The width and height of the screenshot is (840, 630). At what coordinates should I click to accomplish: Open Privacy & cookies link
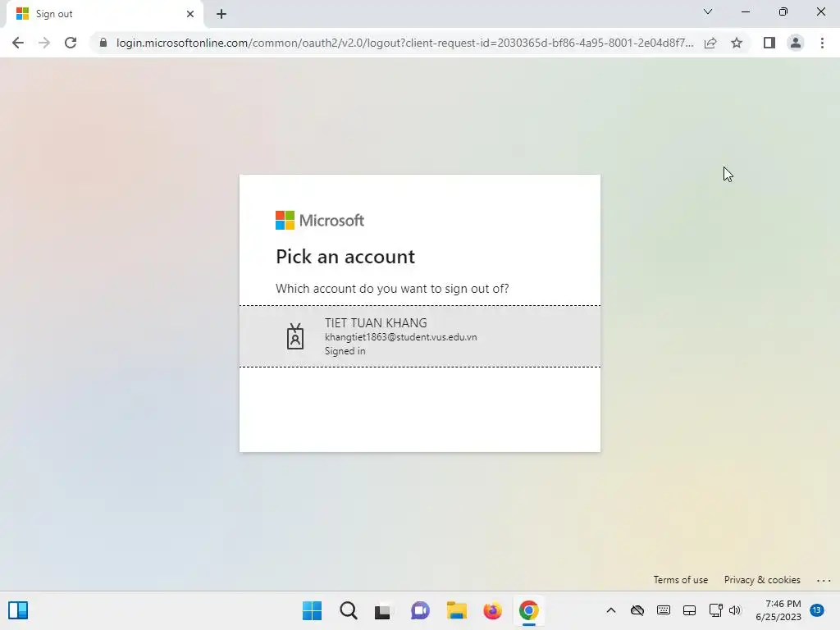[x=762, y=580]
